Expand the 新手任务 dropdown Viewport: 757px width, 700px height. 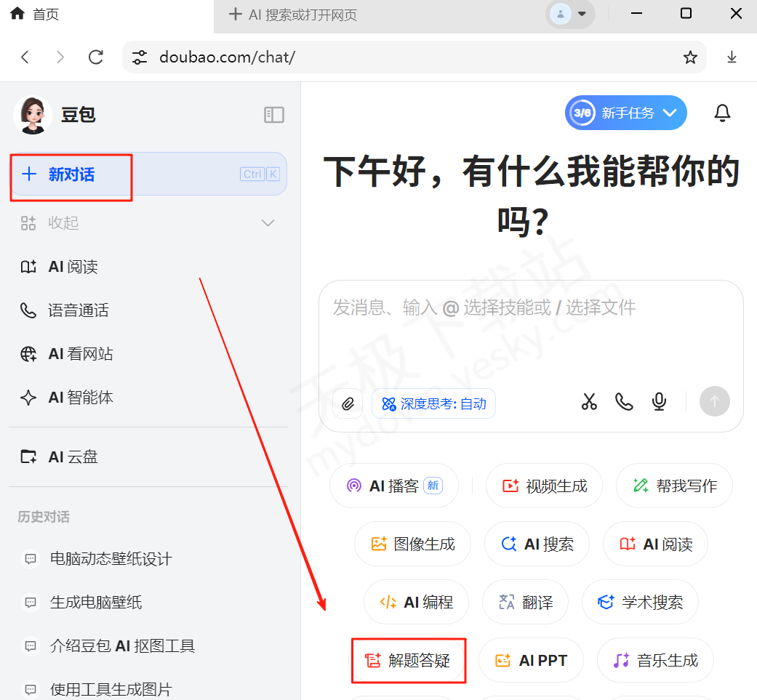625,113
